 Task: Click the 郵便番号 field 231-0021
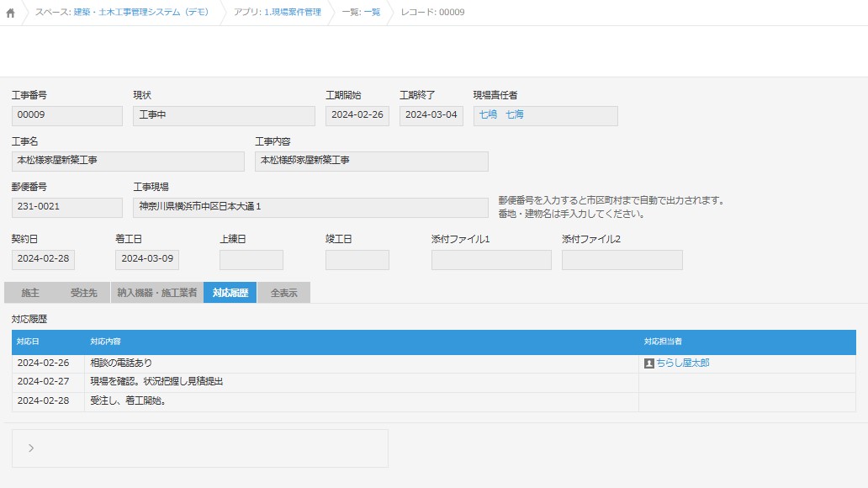click(66, 207)
